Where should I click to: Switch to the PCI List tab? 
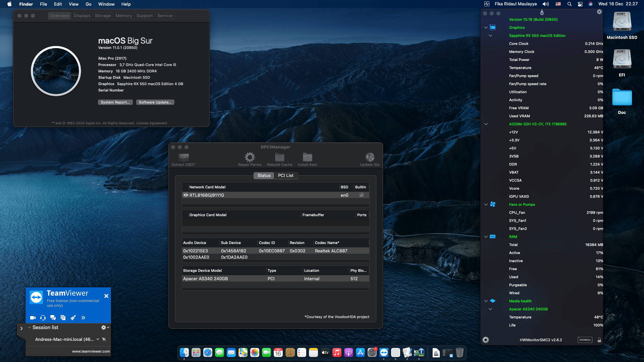[285, 175]
